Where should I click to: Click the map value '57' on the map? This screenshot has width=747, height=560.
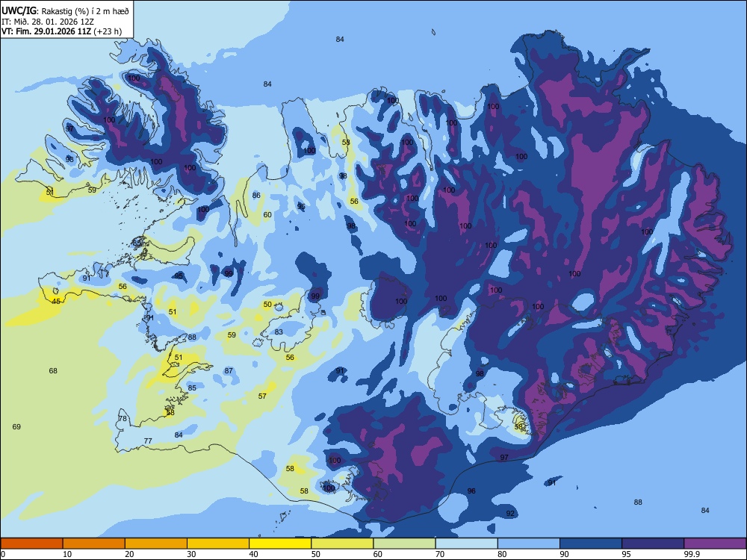[262, 396]
